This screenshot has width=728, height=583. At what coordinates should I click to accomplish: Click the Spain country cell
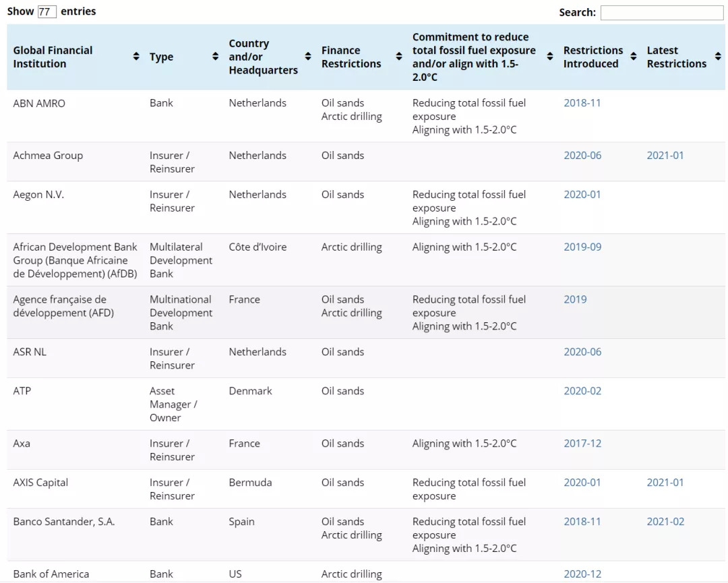[241, 521]
